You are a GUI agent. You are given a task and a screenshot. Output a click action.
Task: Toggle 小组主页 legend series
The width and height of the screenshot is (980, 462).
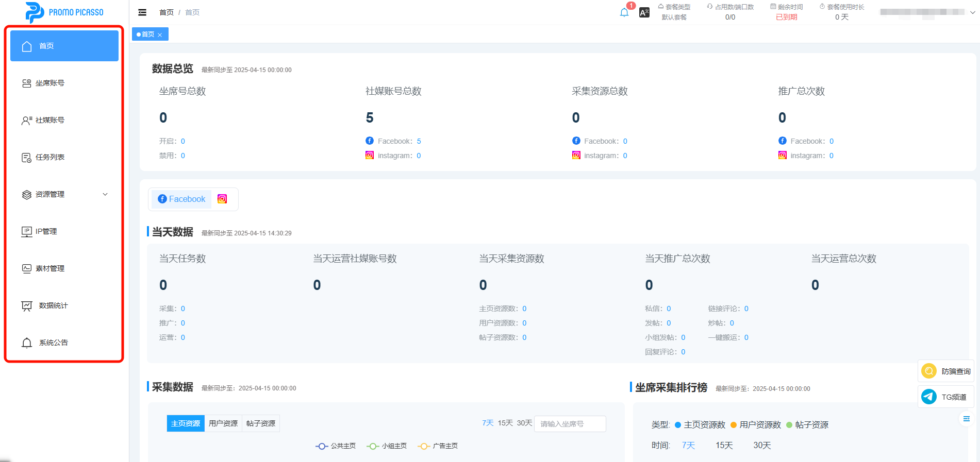[387, 446]
